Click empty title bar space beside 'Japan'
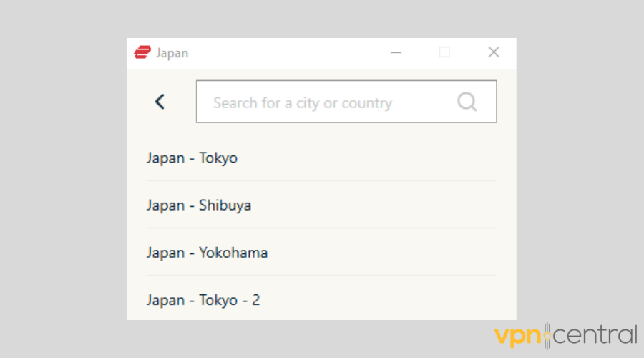 (x=286, y=52)
